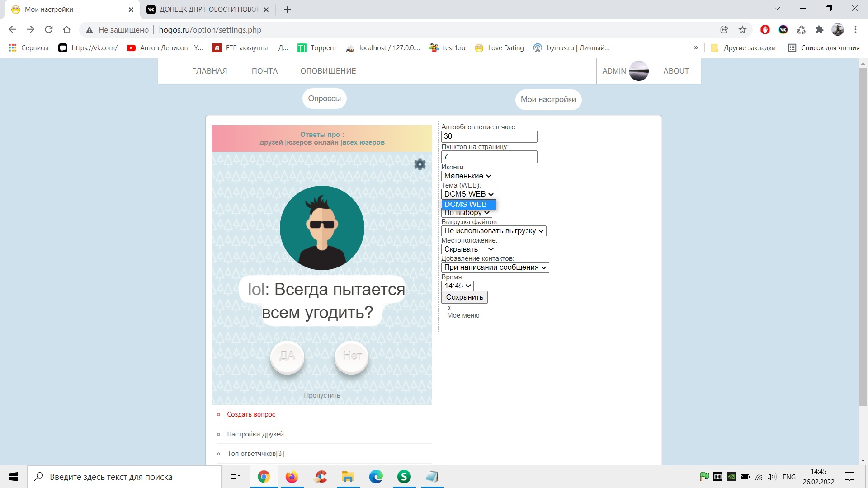Click the share page icon in address bar
868x488 pixels.
point(724,30)
